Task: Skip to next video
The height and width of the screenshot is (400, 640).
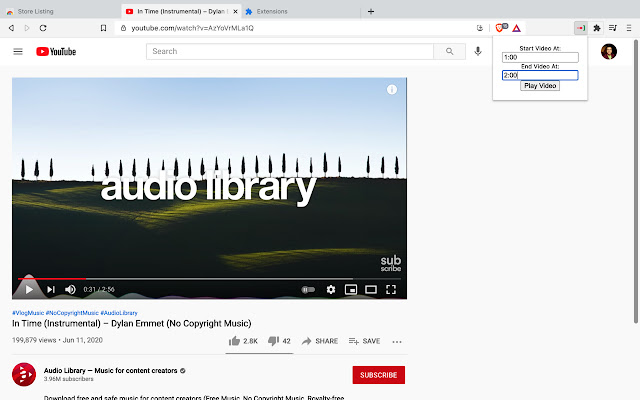Action: click(x=51, y=289)
